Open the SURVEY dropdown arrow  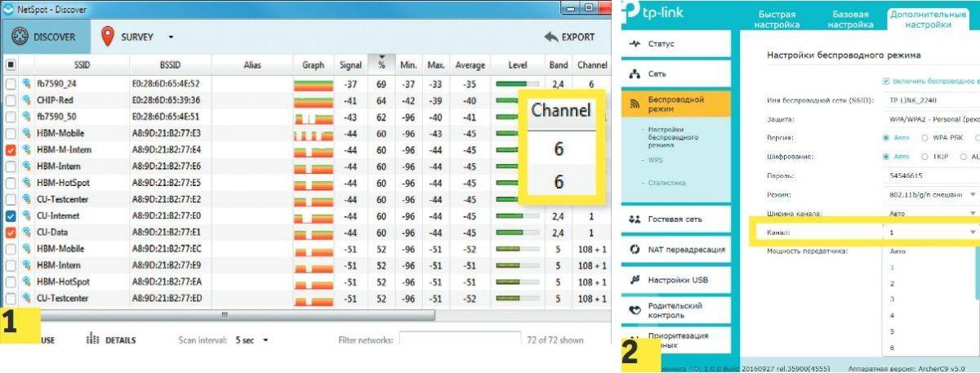point(171,38)
